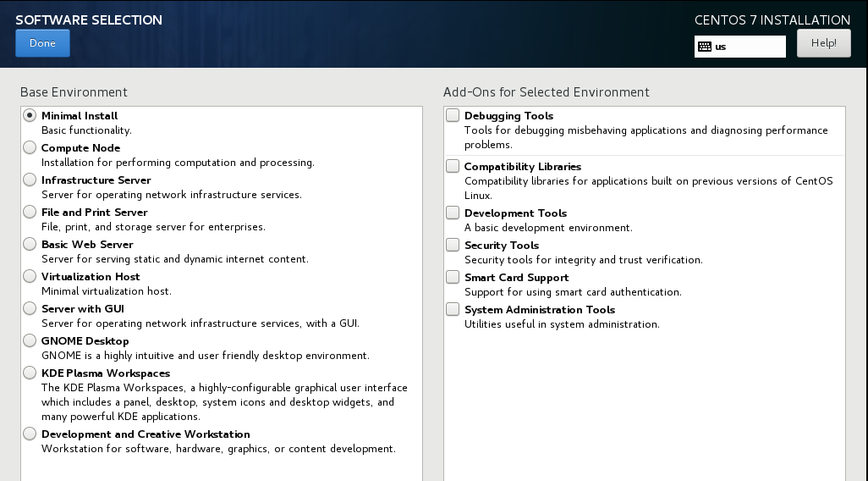Click 'File, print, and storage server' description
Image resolution: width=868 pixels, height=481 pixels.
pyautogui.click(x=153, y=227)
